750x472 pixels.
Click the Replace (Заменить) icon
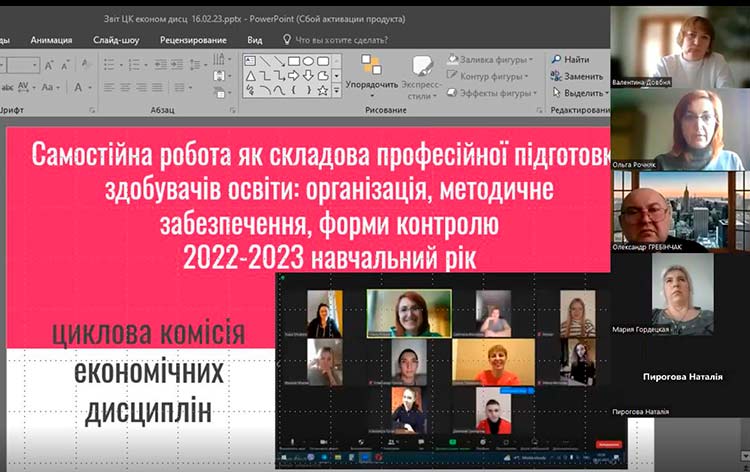tap(556, 76)
